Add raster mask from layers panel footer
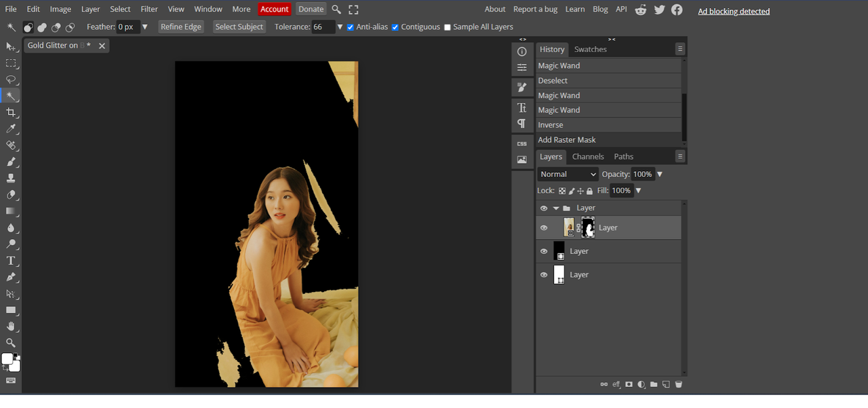This screenshot has height=408, width=868. pos(629,384)
